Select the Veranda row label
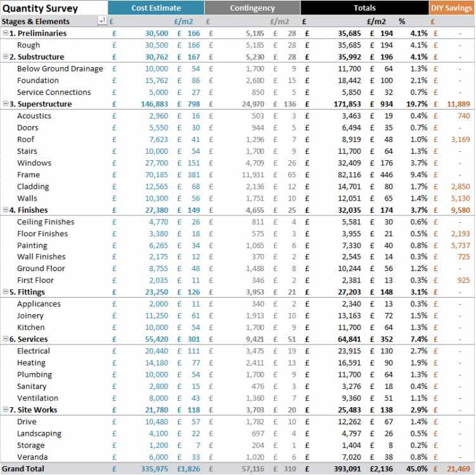This screenshot has width=476, height=475. (x=32, y=457)
